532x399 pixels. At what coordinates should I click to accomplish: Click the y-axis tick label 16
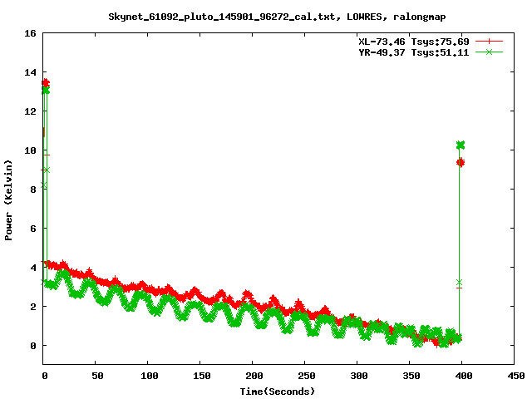click(x=30, y=34)
